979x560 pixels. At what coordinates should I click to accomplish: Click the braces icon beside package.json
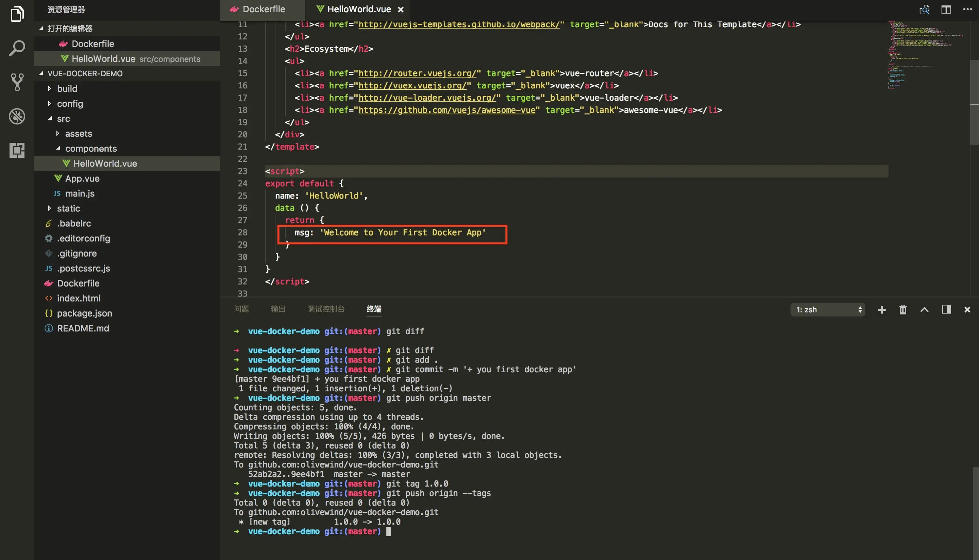[x=48, y=313]
